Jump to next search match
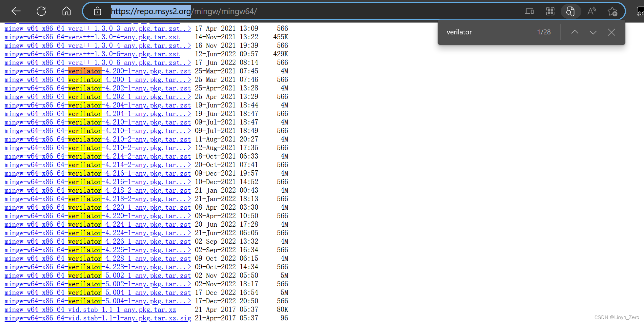 coord(593,32)
